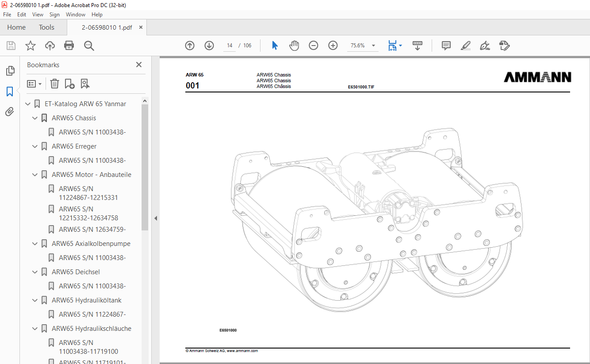
Task: Select ARW65 S/N 11003438- under Deichsel
Action: point(92,286)
